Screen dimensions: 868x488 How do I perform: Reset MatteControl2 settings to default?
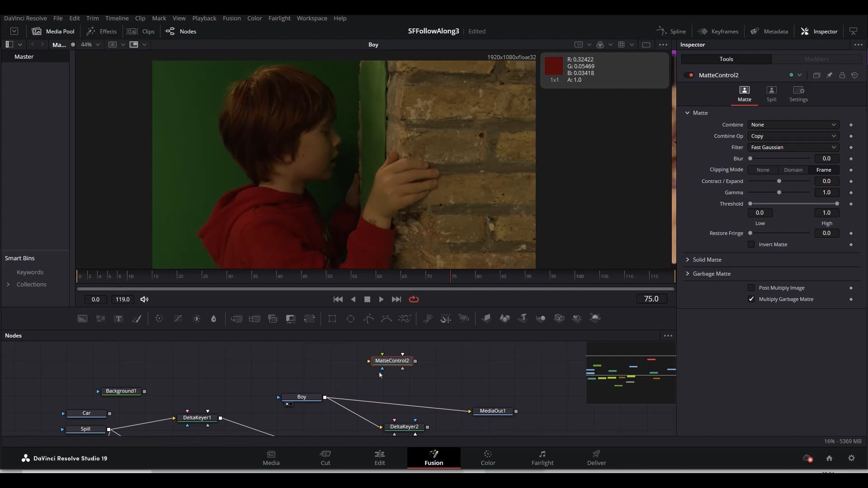[x=854, y=75]
